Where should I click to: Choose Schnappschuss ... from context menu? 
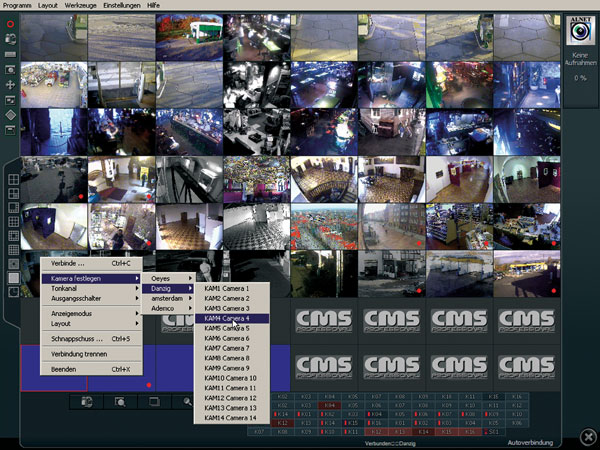tap(91, 339)
